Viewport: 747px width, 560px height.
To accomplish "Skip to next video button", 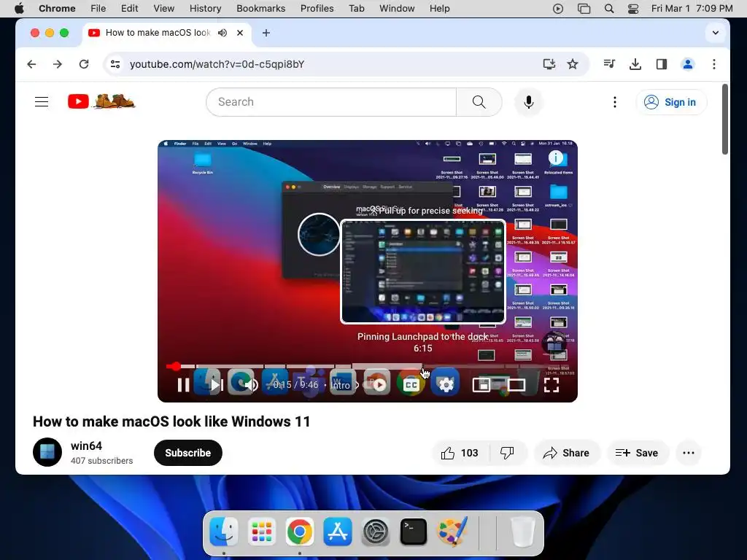I will click(x=217, y=385).
